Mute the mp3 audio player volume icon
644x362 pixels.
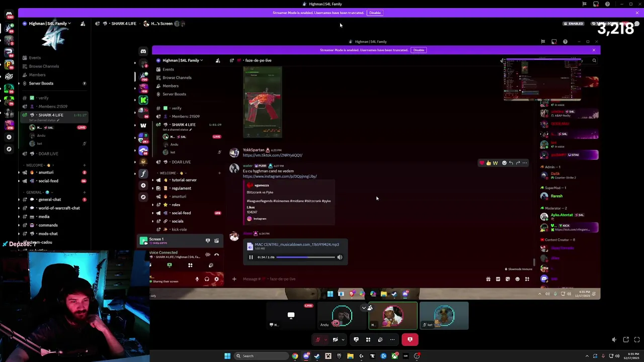(x=340, y=257)
